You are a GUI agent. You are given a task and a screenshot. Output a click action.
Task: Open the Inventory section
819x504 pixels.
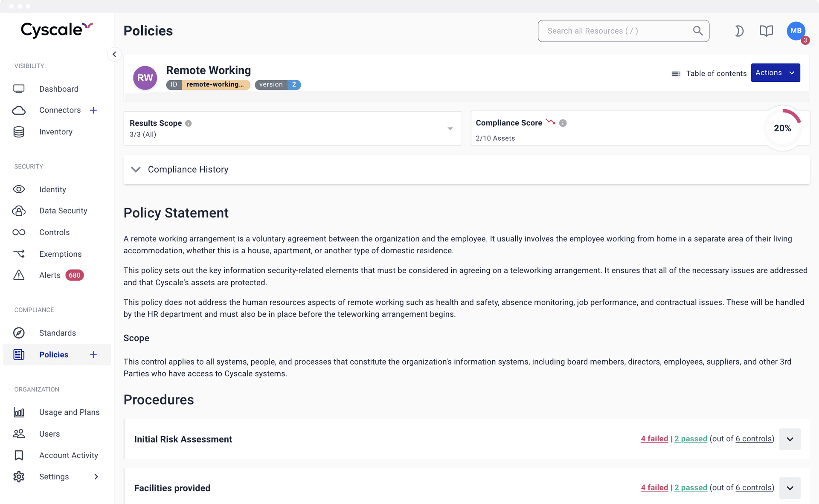click(x=55, y=132)
